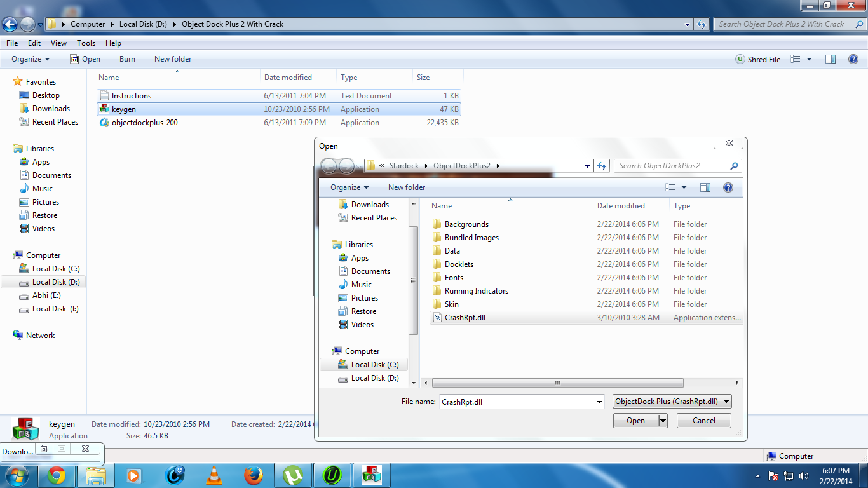This screenshot has width=868, height=488.
Task: Click the refresh icon in Open dialog address bar
Action: click(x=602, y=166)
